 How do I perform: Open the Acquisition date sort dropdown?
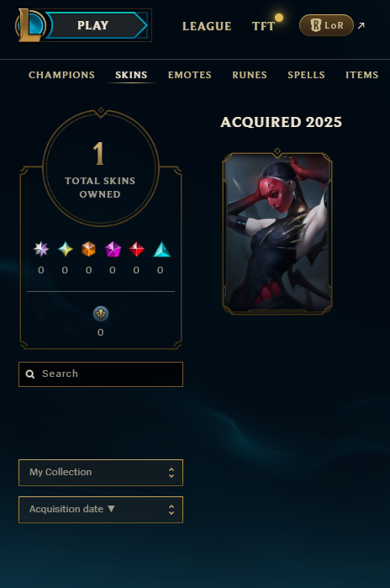[101, 510]
